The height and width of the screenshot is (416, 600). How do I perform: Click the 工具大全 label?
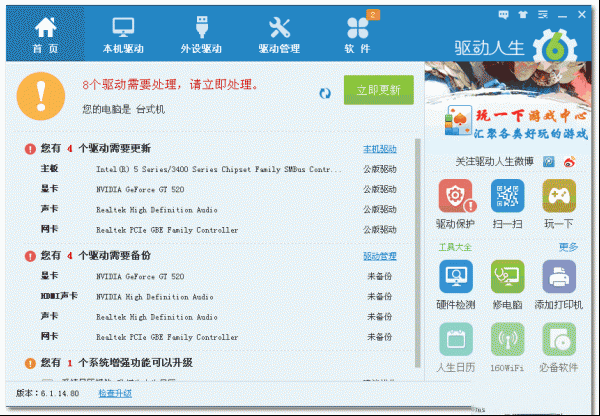pos(455,247)
